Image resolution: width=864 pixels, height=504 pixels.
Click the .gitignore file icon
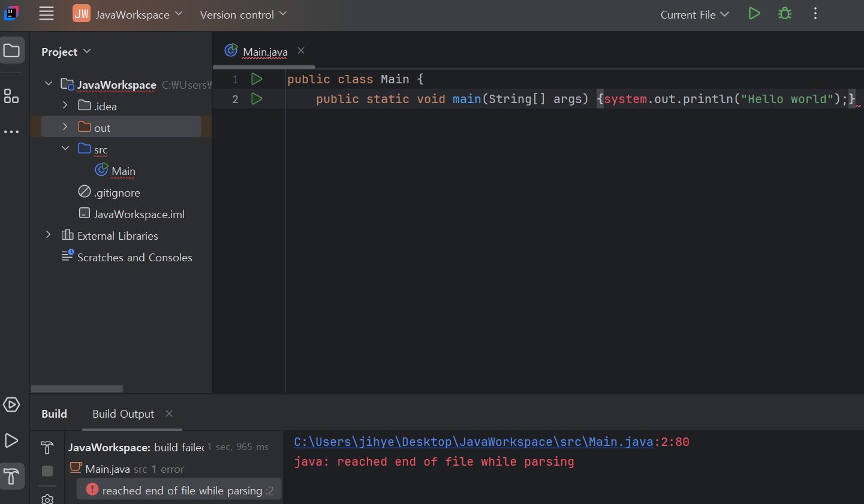click(85, 192)
